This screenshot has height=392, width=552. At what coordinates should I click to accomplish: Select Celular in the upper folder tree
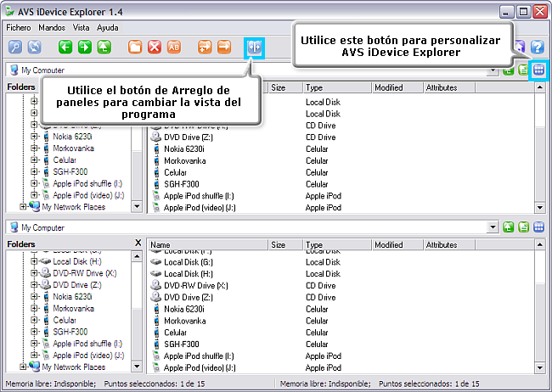pyautogui.click(x=65, y=160)
